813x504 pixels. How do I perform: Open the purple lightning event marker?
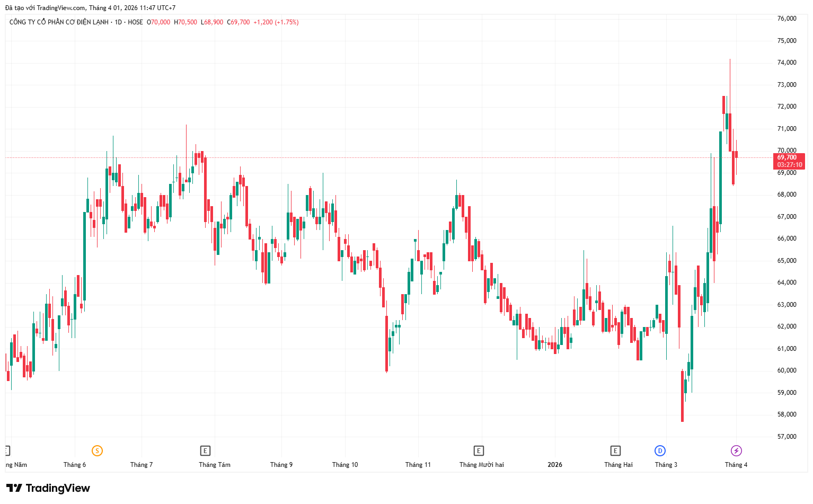(736, 451)
